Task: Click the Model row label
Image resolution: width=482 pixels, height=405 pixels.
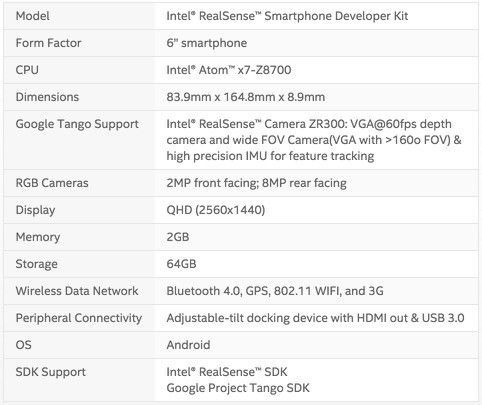Action: click(32, 16)
